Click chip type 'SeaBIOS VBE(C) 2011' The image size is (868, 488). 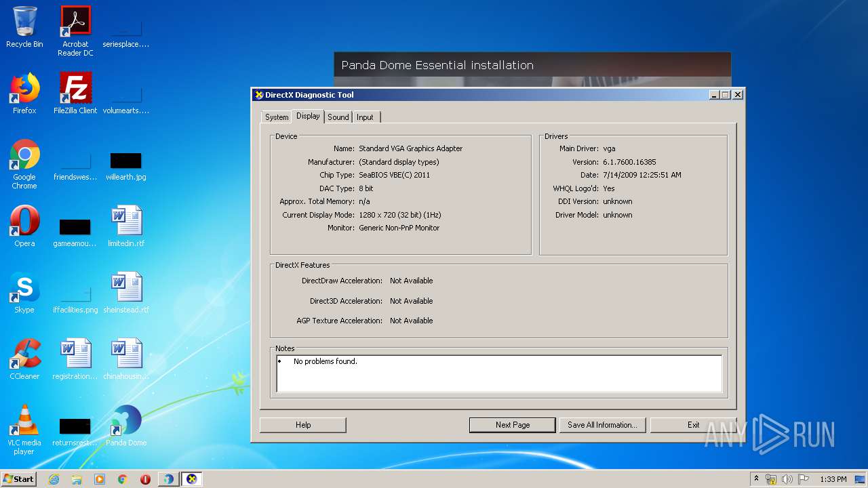395,175
